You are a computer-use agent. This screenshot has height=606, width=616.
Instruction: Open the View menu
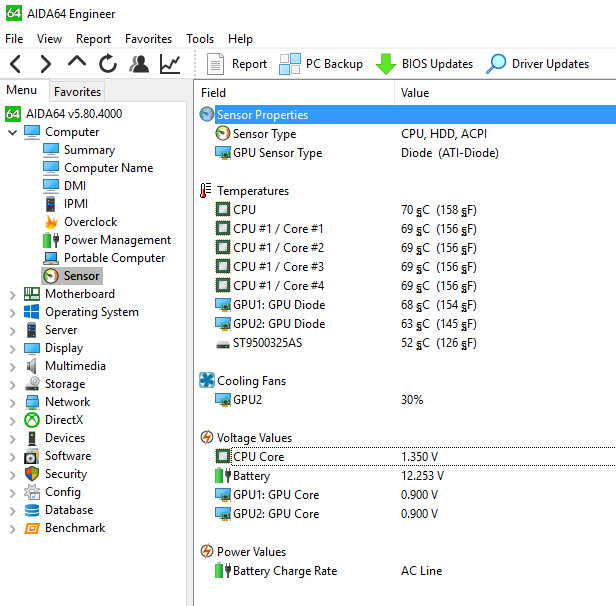point(50,39)
